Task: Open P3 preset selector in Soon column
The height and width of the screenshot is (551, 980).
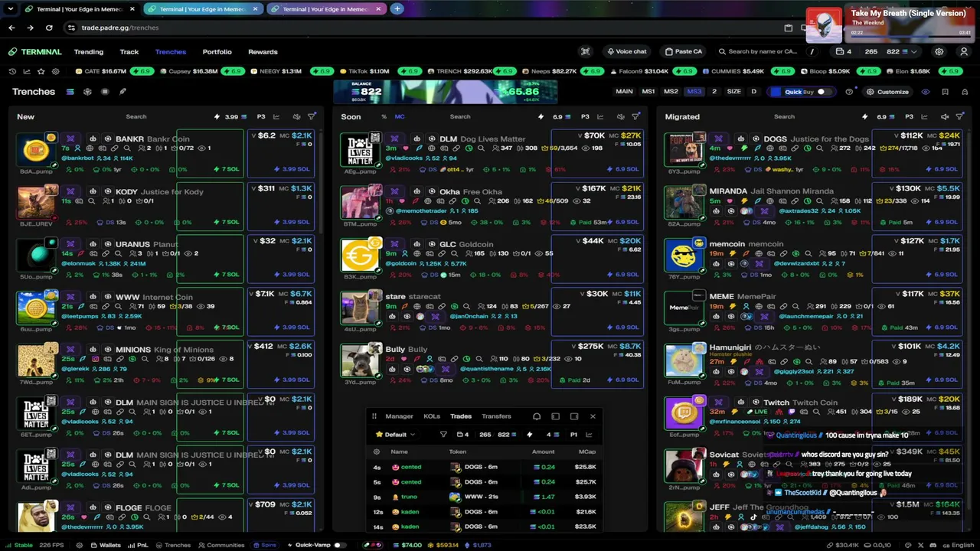Action: coord(585,116)
